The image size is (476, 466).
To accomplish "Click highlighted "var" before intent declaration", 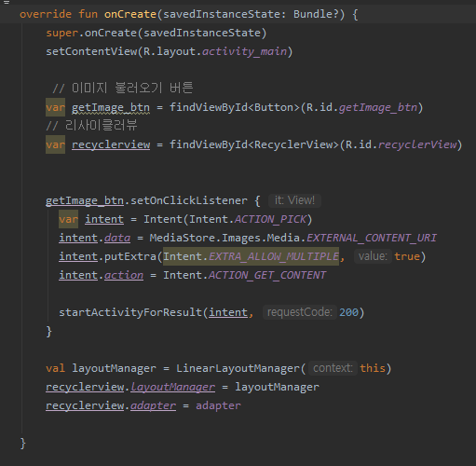I will point(68,219).
